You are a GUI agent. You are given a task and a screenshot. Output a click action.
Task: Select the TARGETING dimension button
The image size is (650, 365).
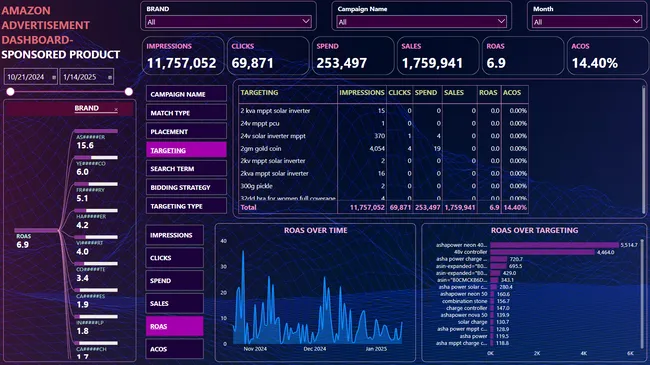pos(187,150)
